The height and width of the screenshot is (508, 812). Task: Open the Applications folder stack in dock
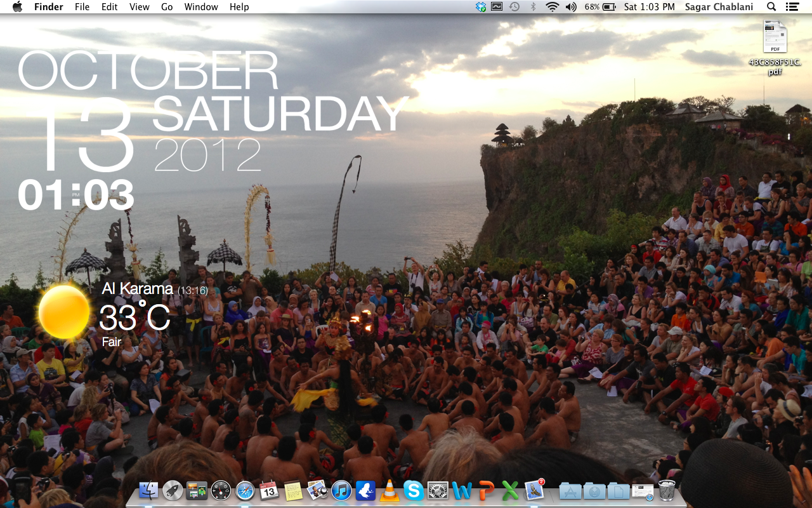pyautogui.click(x=570, y=490)
